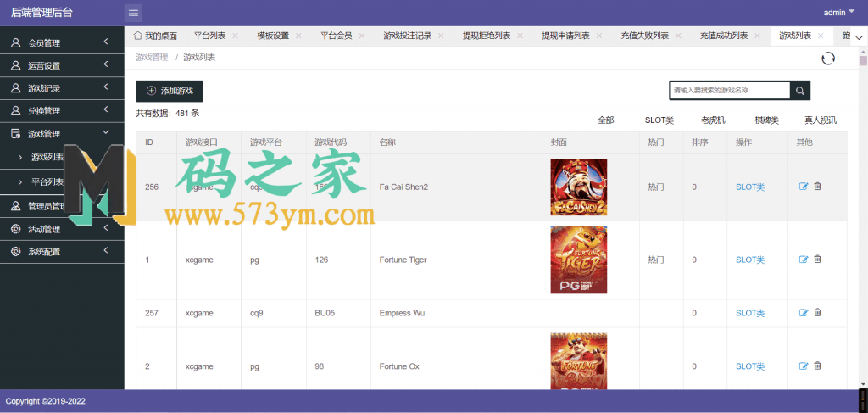868x413 pixels.
Task: Expand the 运营设置 sidebar menu
Action: [x=62, y=65]
